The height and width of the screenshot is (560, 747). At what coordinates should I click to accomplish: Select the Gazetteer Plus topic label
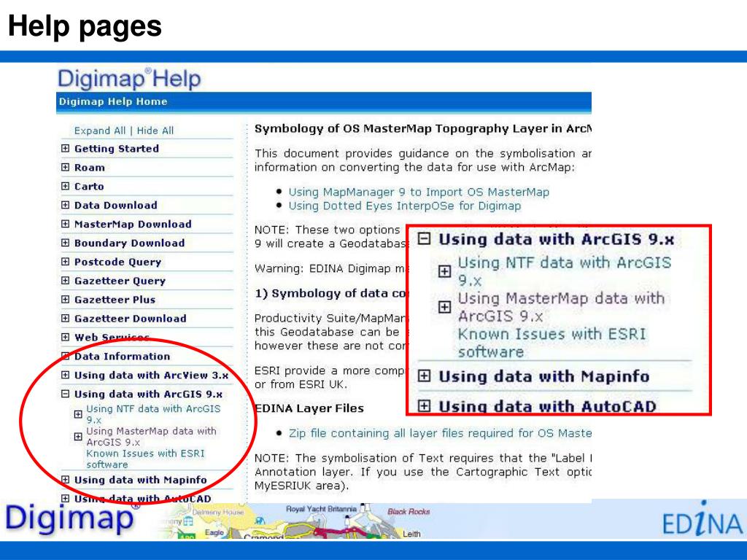(115, 300)
